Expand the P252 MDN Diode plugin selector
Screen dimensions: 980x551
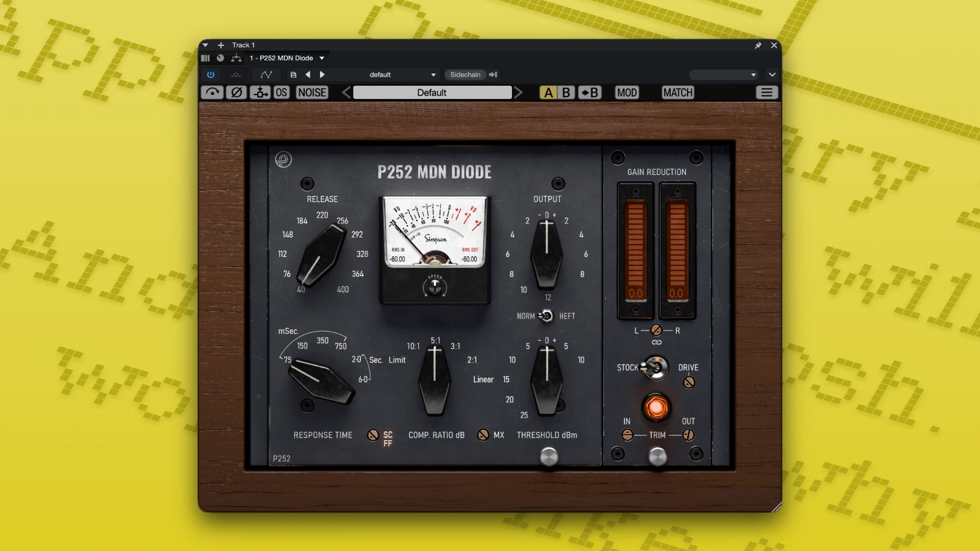coord(287,58)
